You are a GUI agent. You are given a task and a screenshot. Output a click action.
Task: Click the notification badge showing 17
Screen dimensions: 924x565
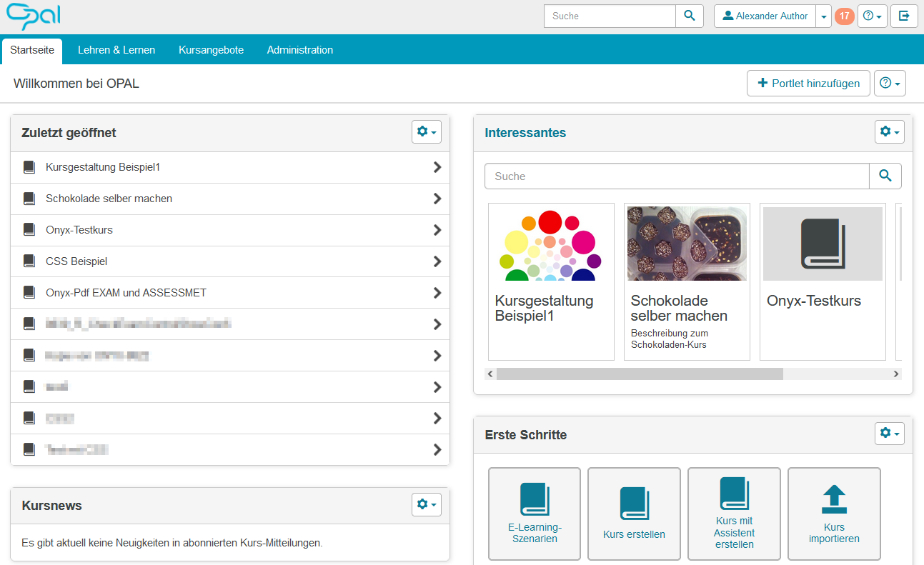click(x=844, y=15)
